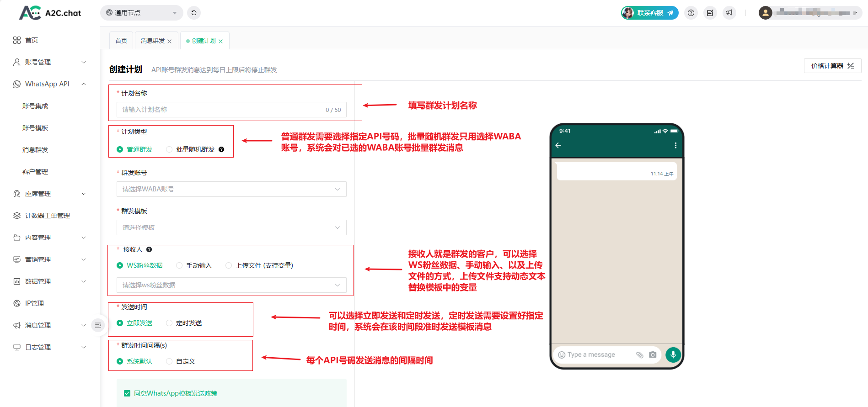Tap the microphone button in phone preview
Image resolution: width=868 pixels, height=407 pixels.
(x=673, y=354)
